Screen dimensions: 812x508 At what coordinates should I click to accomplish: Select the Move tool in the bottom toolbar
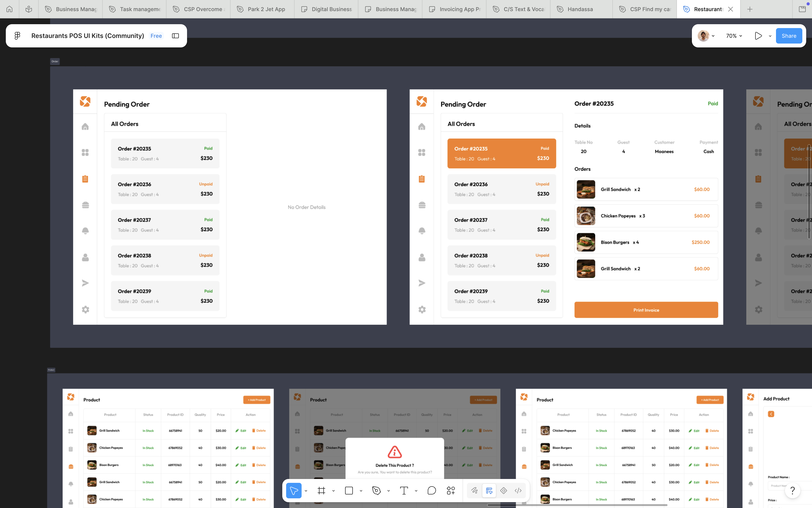click(294, 491)
